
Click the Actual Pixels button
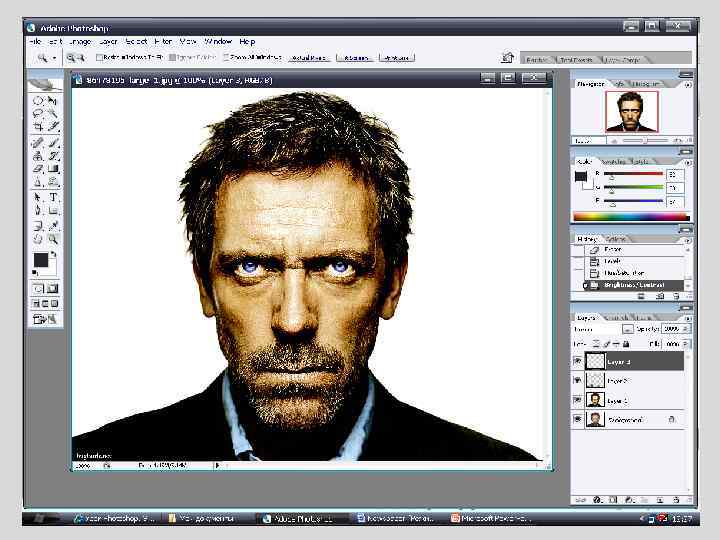pyautogui.click(x=309, y=58)
